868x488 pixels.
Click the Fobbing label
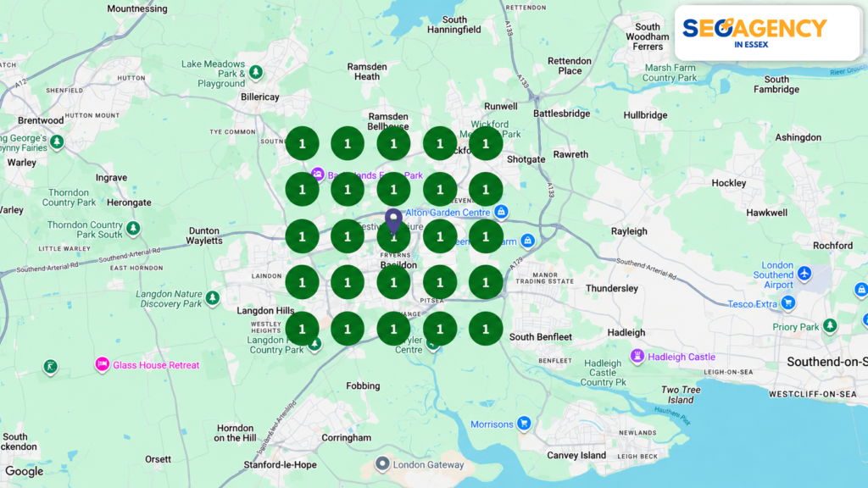[x=363, y=386]
